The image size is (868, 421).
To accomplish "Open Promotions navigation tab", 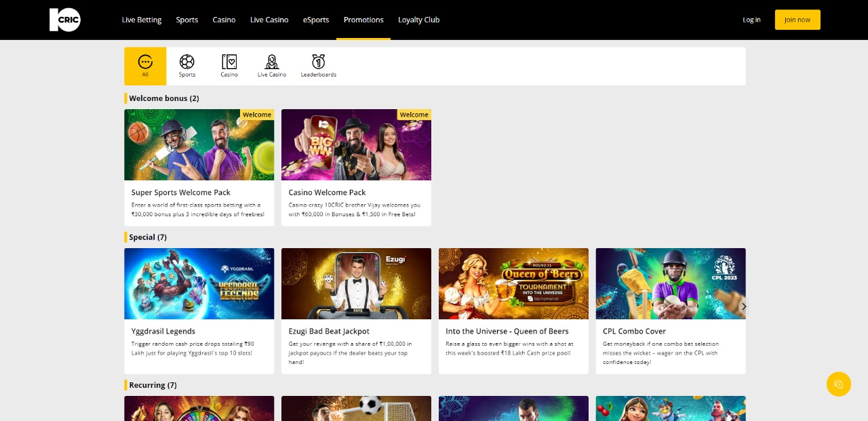I will click(x=363, y=20).
